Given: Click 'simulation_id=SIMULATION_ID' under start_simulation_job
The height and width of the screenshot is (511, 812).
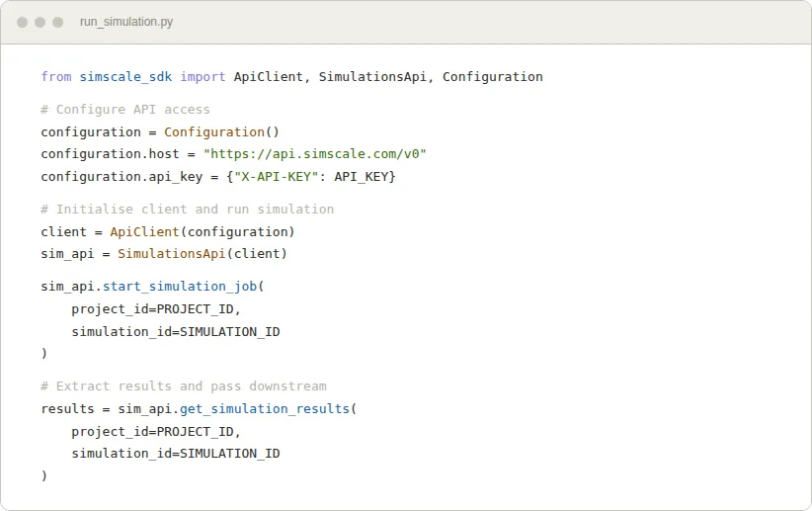Looking at the screenshot, I should [176, 332].
